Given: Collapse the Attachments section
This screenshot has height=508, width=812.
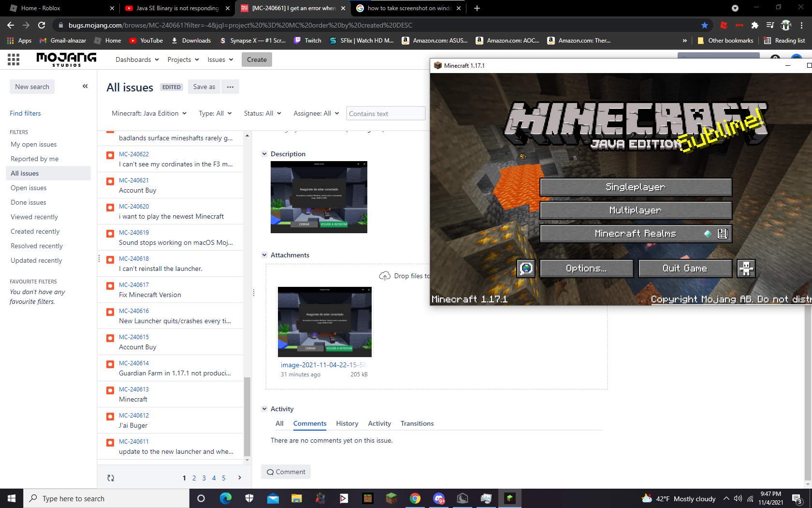Looking at the screenshot, I should pos(264,255).
